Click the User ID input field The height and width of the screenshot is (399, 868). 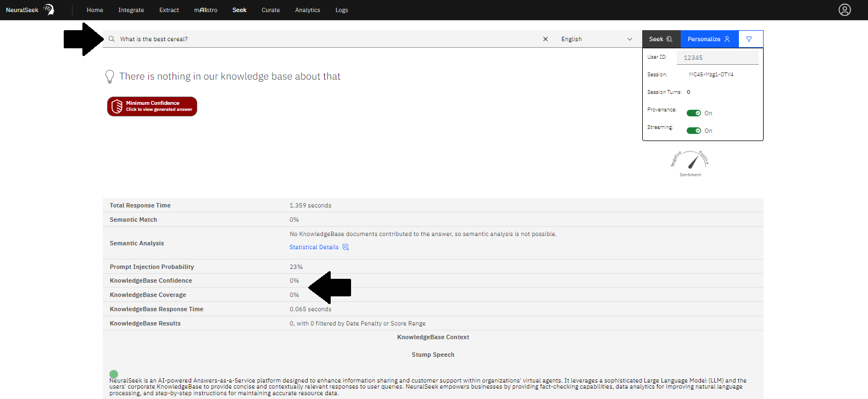click(x=717, y=58)
